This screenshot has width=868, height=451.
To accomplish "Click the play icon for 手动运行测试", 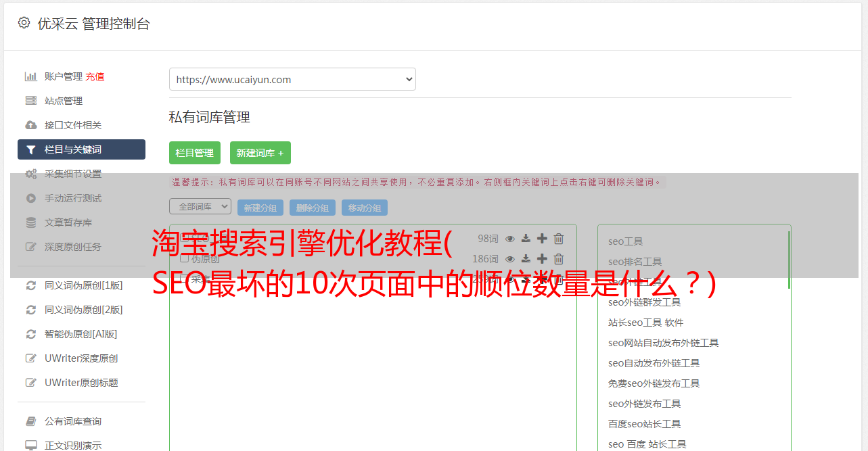I will click(x=31, y=198).
